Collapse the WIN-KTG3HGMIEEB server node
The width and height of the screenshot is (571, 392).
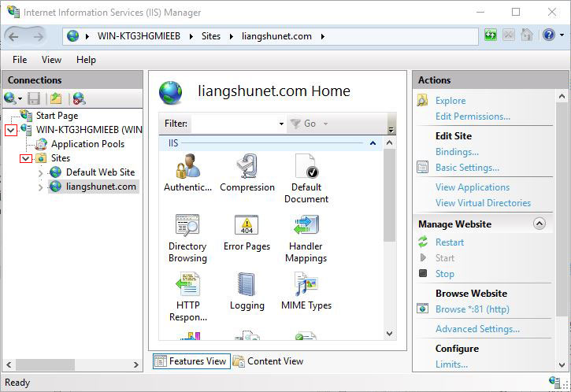point(11,130)
